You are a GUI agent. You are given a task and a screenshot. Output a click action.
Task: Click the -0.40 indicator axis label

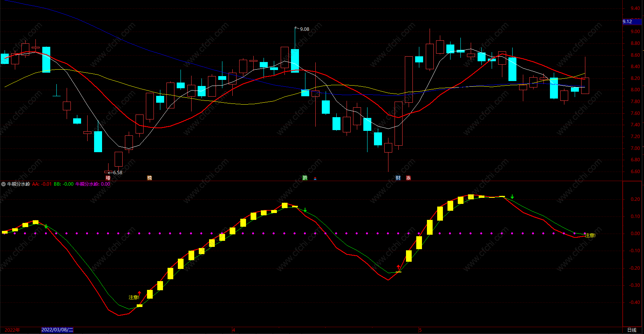[x=634, y=303]
